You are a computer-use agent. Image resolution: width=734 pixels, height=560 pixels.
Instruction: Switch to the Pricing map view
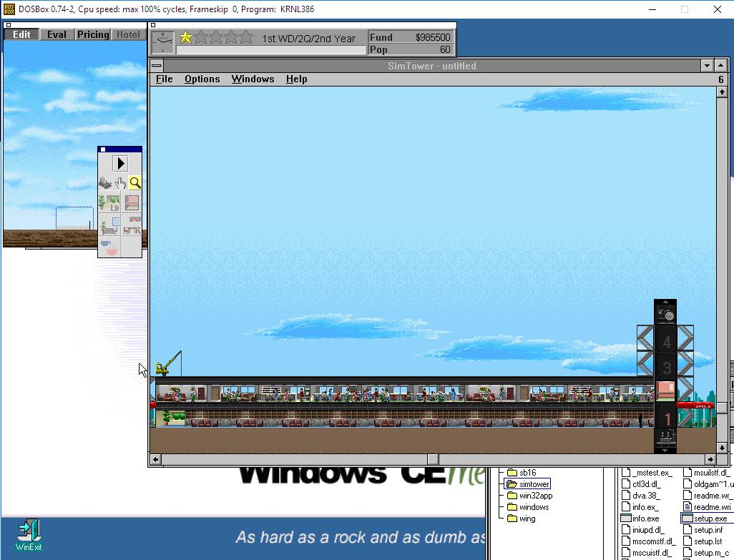93,34
